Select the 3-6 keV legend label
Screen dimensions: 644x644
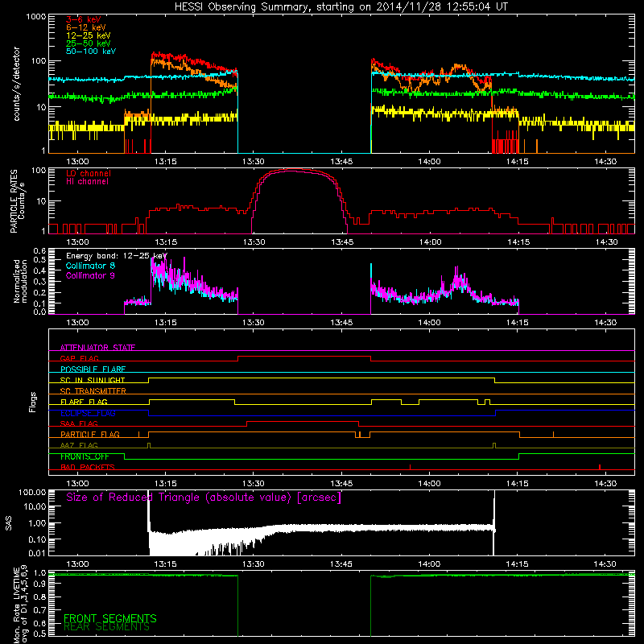point(84,19)
